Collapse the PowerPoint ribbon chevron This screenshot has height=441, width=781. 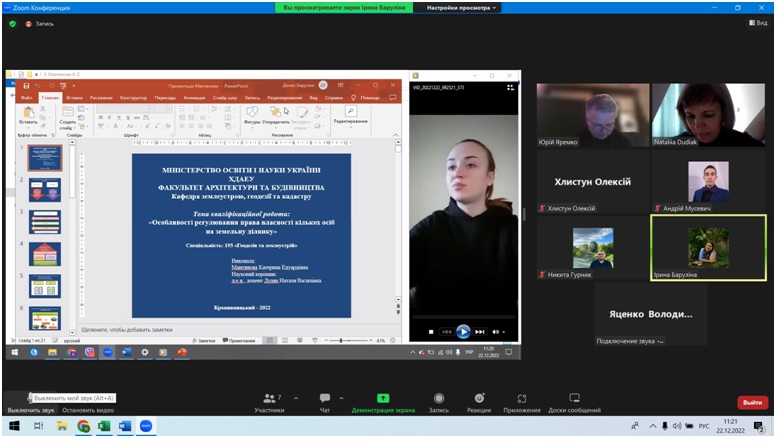click(x=396, y=135)
